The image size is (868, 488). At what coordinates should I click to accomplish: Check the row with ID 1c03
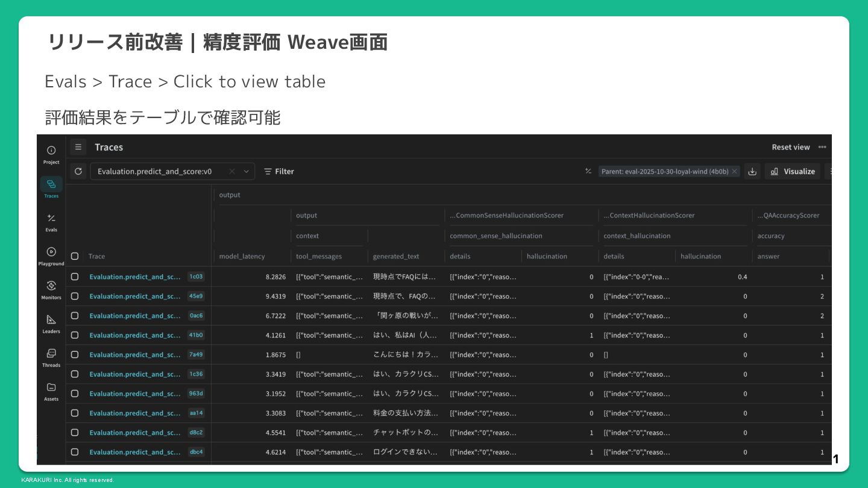pyautogui.click(x=75, y=277)
